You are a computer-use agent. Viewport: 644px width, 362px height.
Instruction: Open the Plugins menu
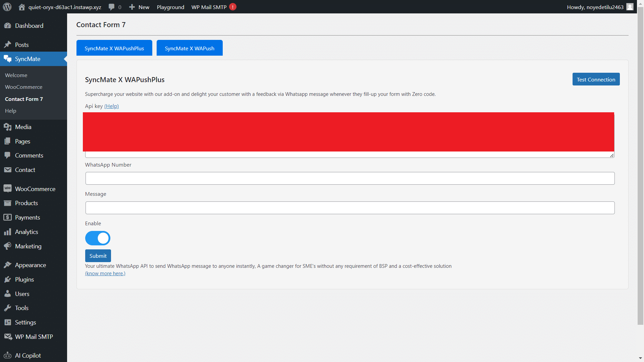click(24, 280)
